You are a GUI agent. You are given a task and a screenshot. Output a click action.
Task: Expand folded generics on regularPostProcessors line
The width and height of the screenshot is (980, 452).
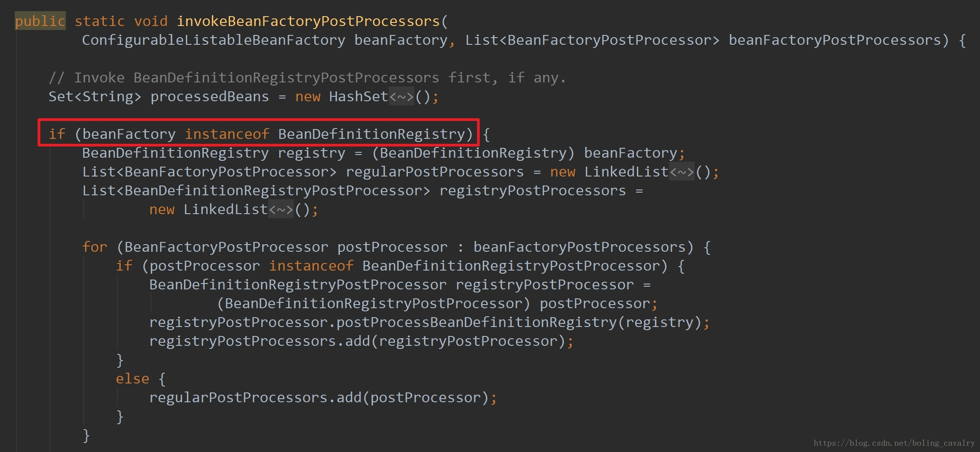(682, 172)
